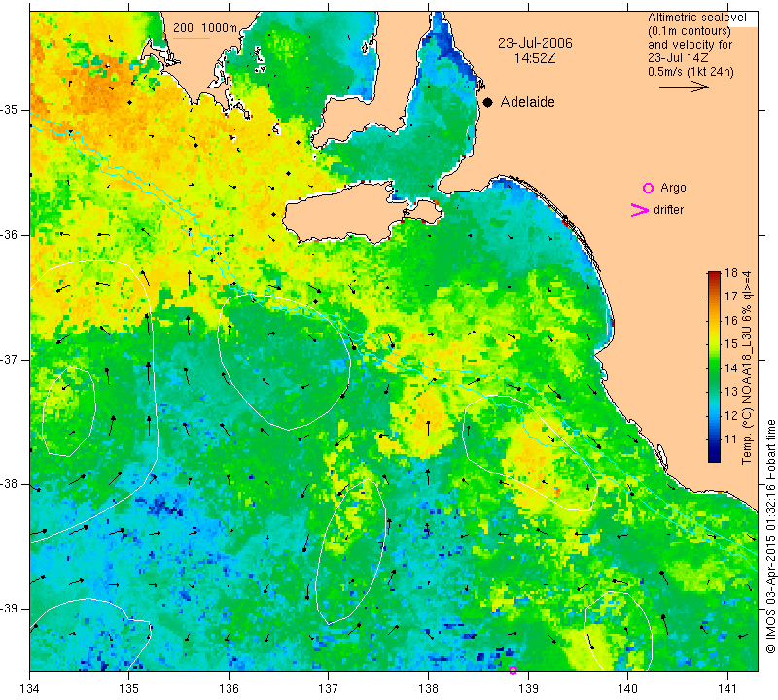Click the 'Argo' legend text

pos(673,188)
